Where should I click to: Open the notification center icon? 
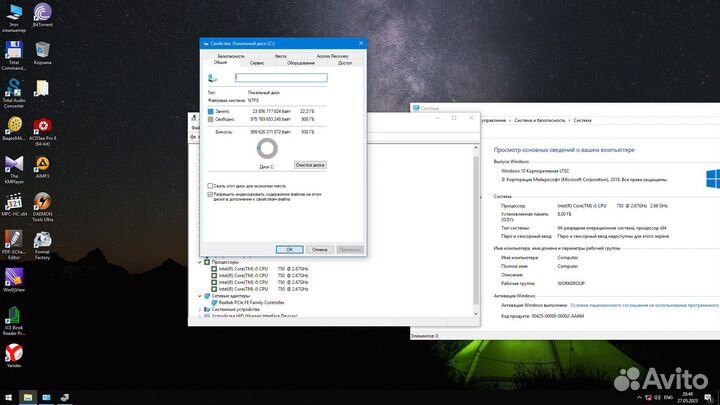point(708,397)
